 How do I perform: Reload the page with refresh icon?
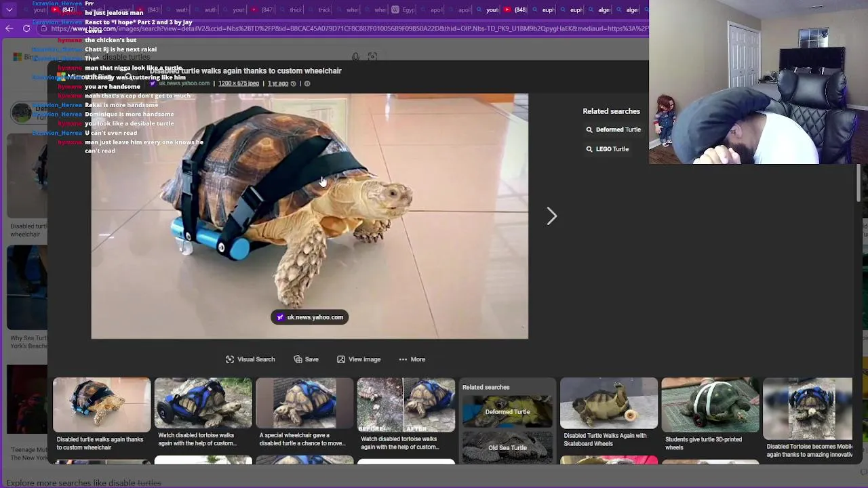pyautogui.click(x=26, y=28)
